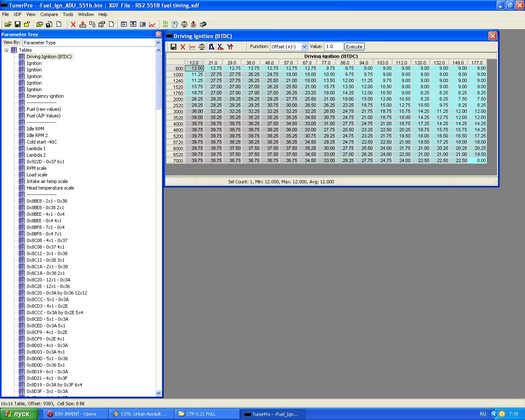The width and height of the screenshot is (525, 420).
Task: Click the red line graph icon in main toolbar
Action: point(152,24)
